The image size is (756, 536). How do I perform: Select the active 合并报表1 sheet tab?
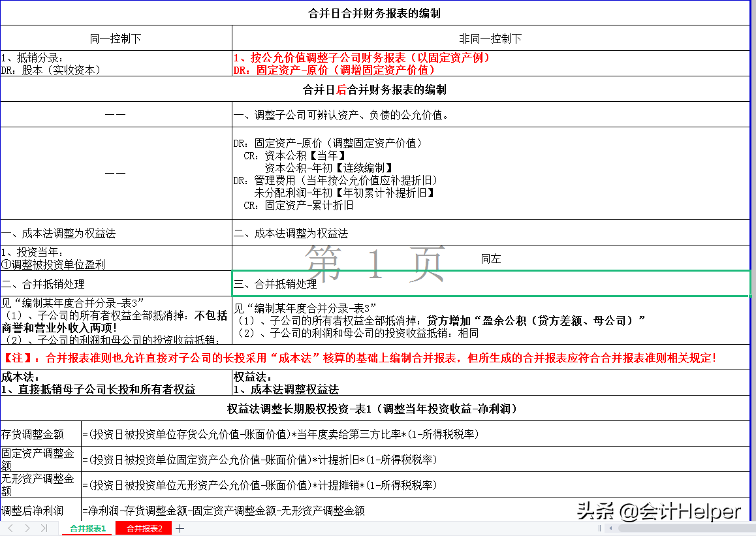87,529
